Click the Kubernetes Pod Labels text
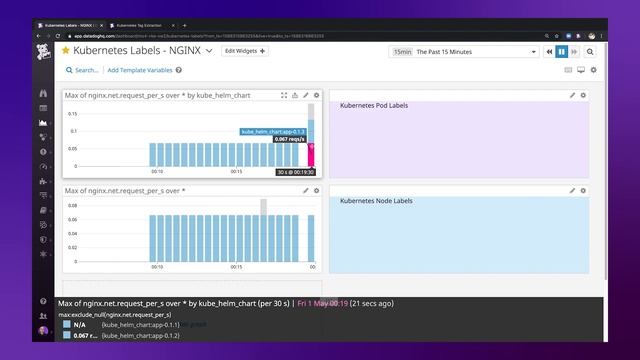The height and width of the screenshot is (360, 640). click(x=374, y=105)
